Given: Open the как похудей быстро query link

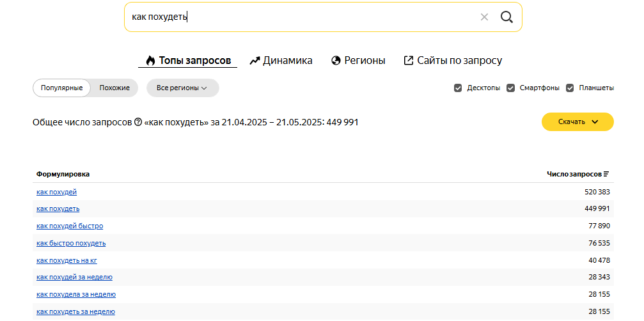Looking at the screenshot, I should tap(70, 226).
